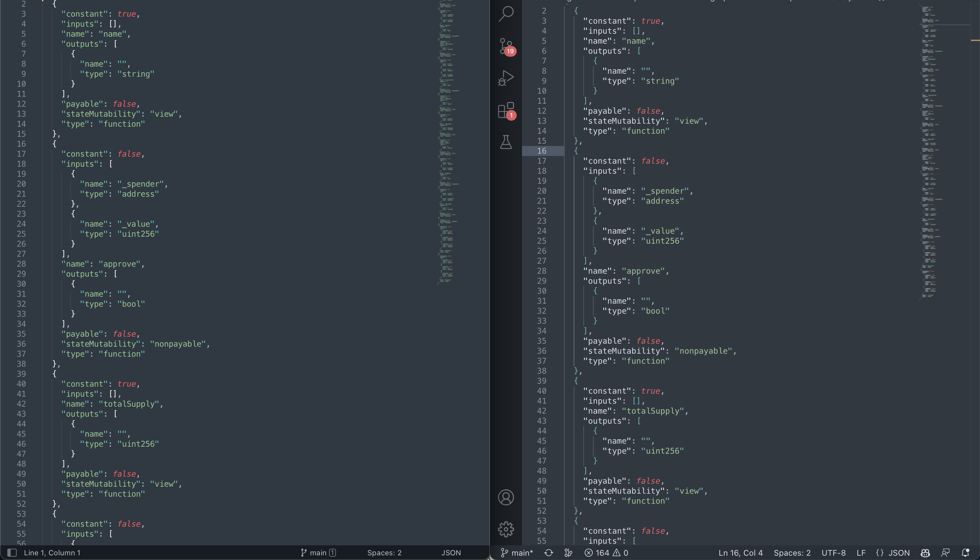Click line number 16 in right gutter

(x=542, y=151)
